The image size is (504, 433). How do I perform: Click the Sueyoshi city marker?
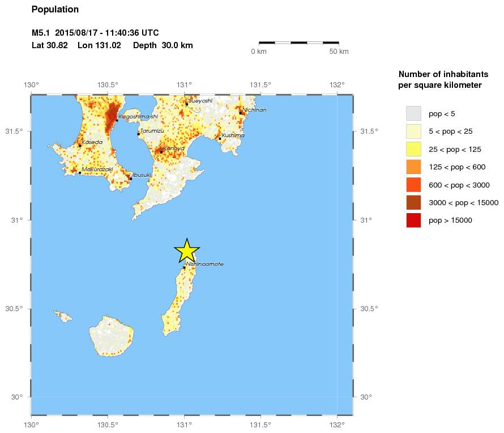click(x=186, y=104)
